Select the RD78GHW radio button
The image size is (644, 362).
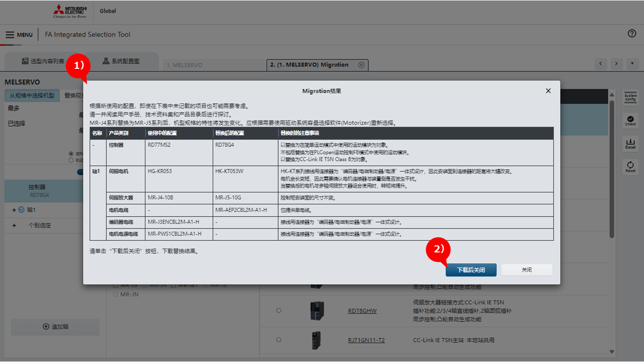coord(279,311)
